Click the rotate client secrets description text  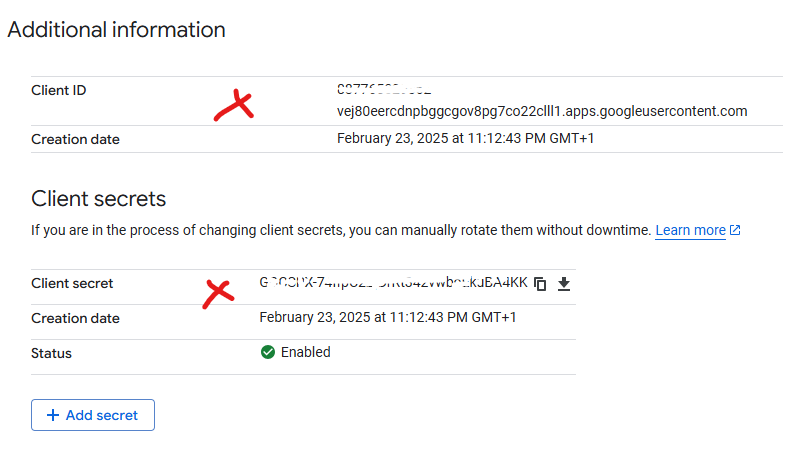pos(340,230)
